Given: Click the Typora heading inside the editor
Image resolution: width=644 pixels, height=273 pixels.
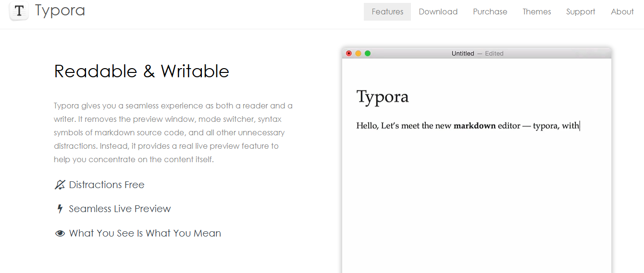Looking at the screenshot, I should [x=383, y=97].
